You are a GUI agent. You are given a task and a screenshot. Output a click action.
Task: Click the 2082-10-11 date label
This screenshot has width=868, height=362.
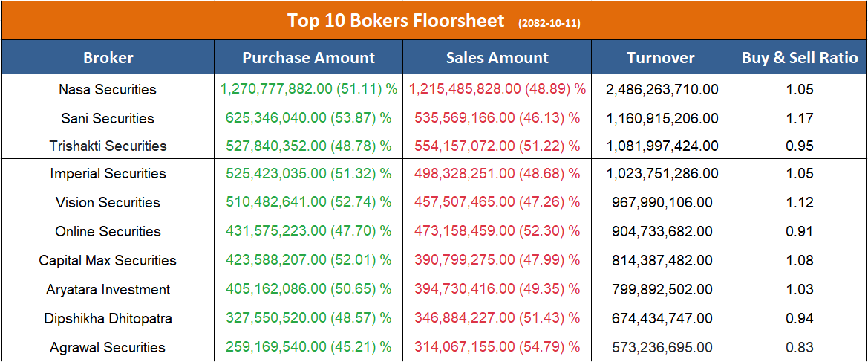click(549, 23)
